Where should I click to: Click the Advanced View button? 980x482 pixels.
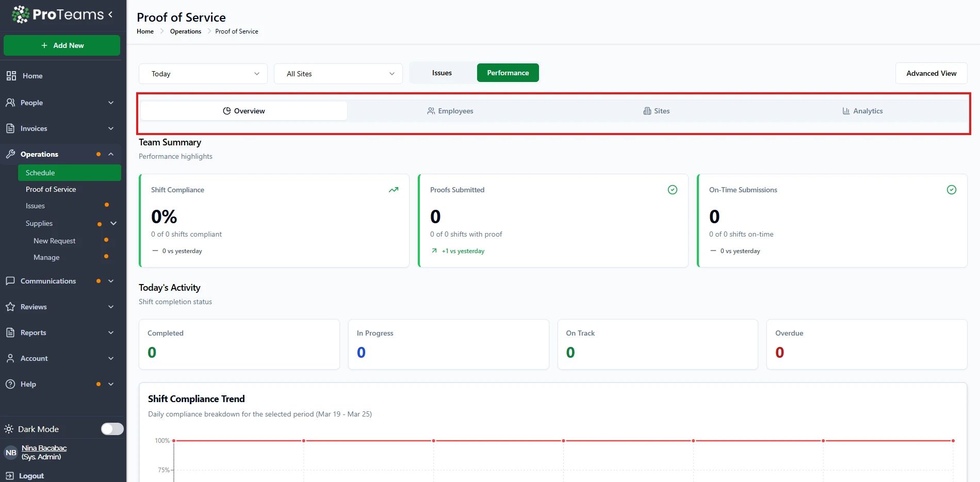click(931, 73)
